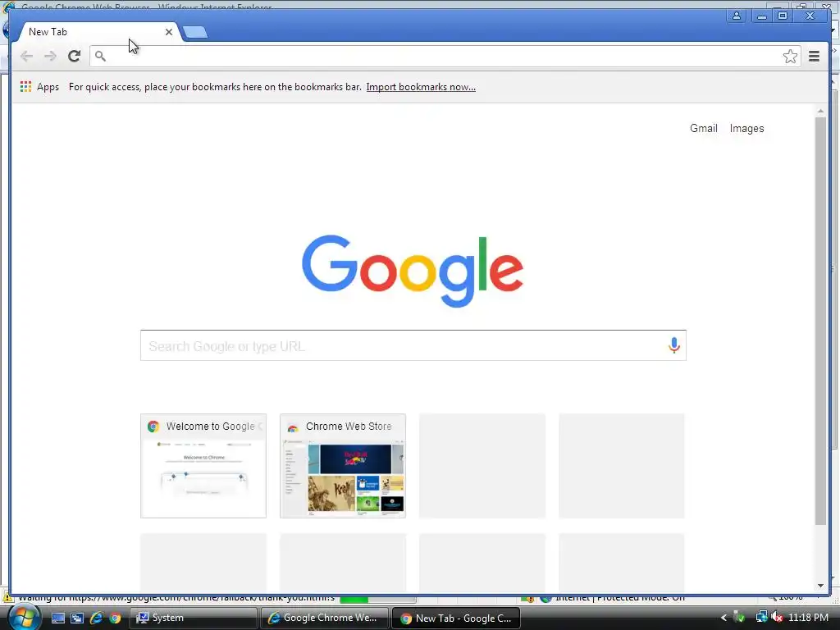The height and width of the screenshot is (630, 840).
Task: Click the forward navigation arrow
Action: click(x=50, y=56)
